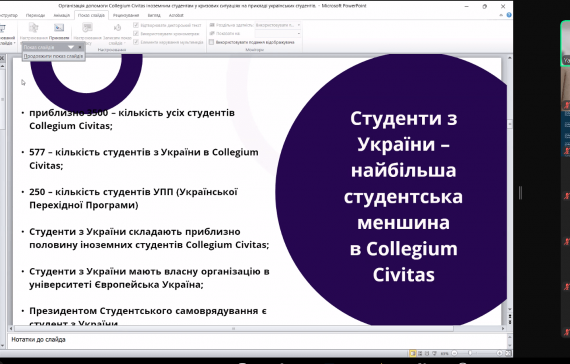Click the zoom slider handle

coord(470,353)
